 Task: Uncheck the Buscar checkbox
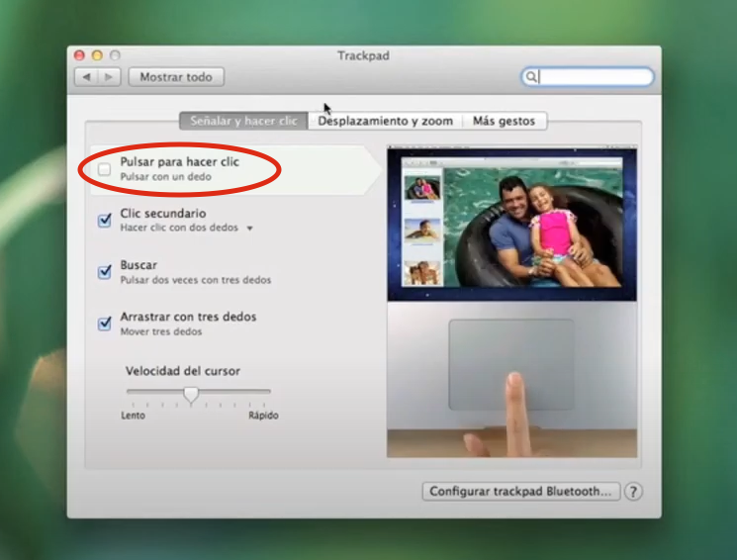(105, 272)
